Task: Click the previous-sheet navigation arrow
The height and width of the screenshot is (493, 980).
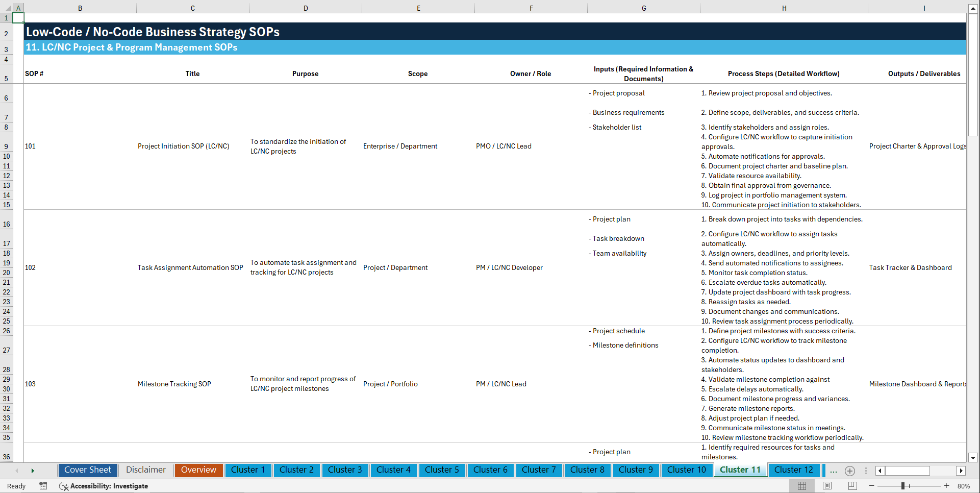Action: 17,471
